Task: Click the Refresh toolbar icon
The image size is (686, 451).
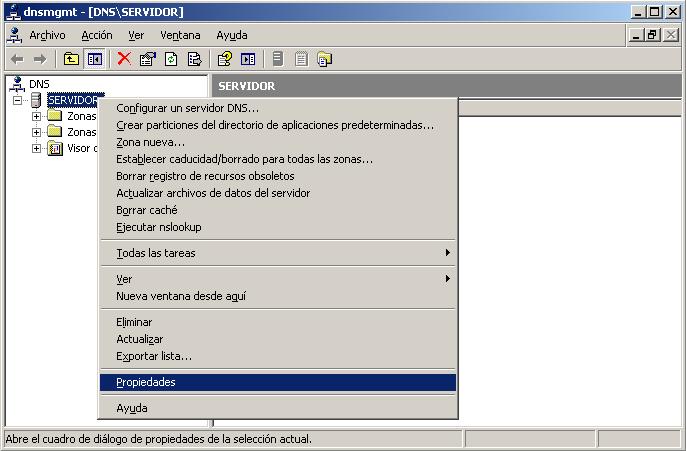Action: (x=171, y=59)
